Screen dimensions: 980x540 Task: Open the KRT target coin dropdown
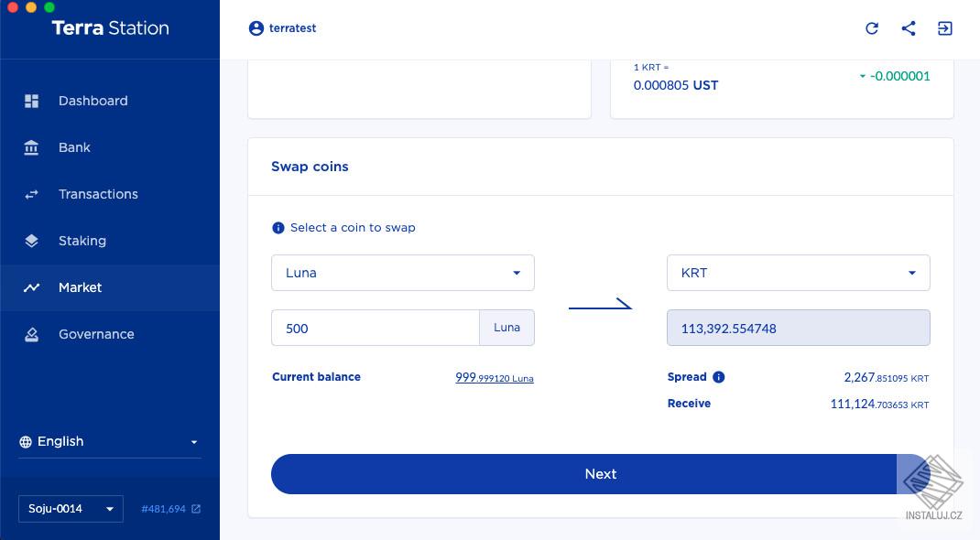pos(799,273)
